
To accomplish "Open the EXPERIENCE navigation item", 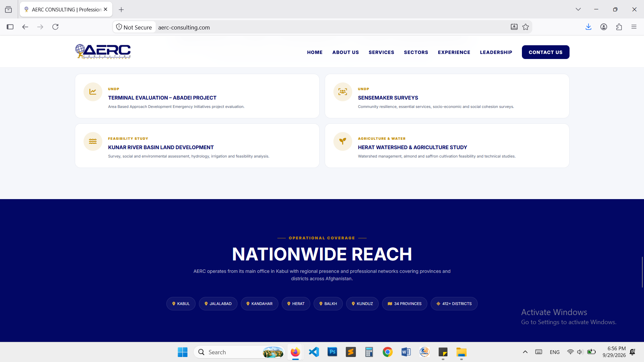I will (454, 52).
